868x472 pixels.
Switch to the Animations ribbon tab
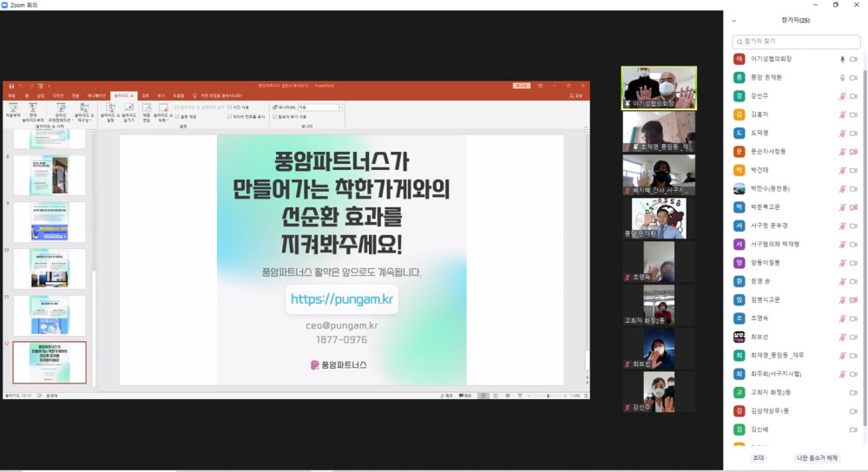tap(95, 95)
